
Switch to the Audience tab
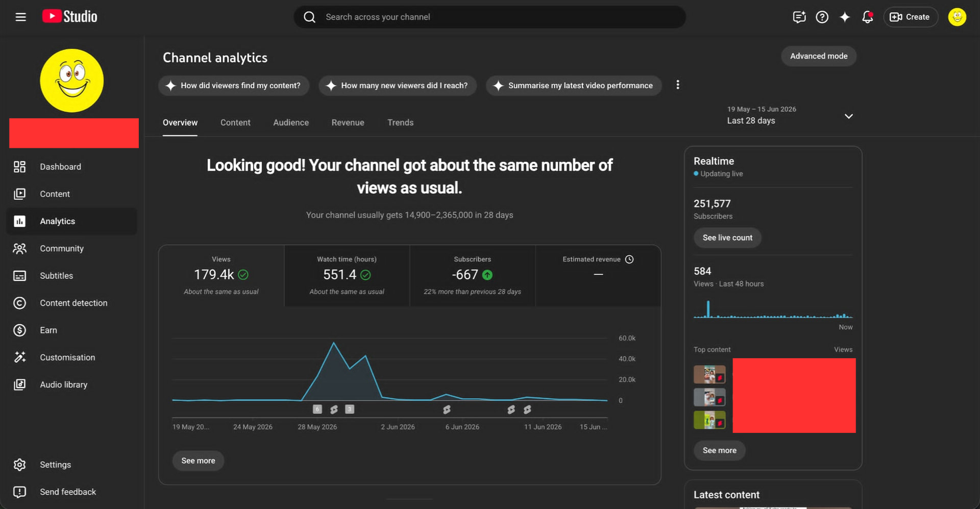[291, 123]
